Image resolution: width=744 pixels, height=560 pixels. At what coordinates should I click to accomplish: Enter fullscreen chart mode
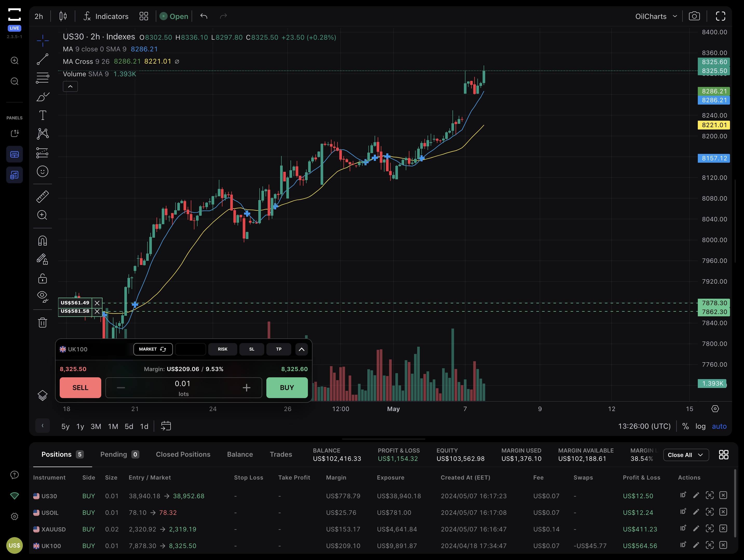(721, 16)
